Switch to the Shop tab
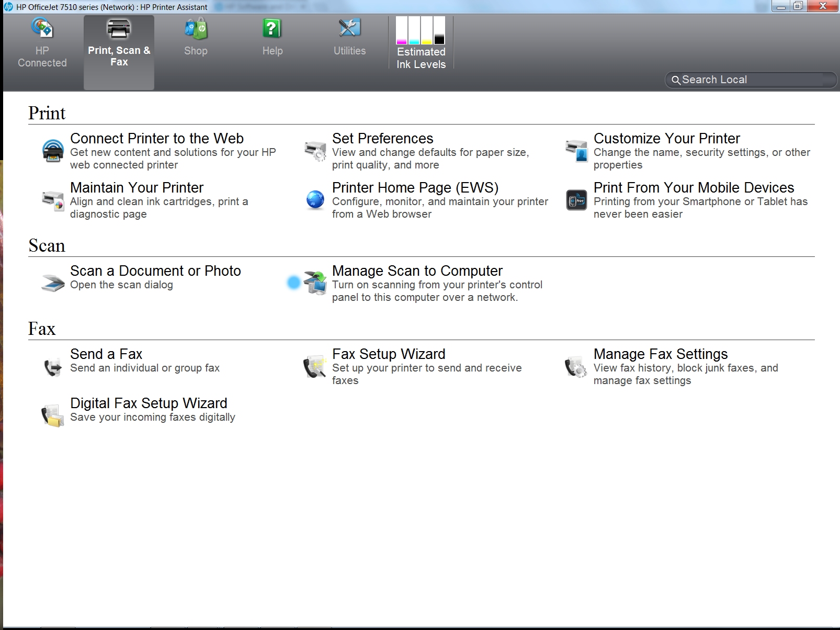 196,38
